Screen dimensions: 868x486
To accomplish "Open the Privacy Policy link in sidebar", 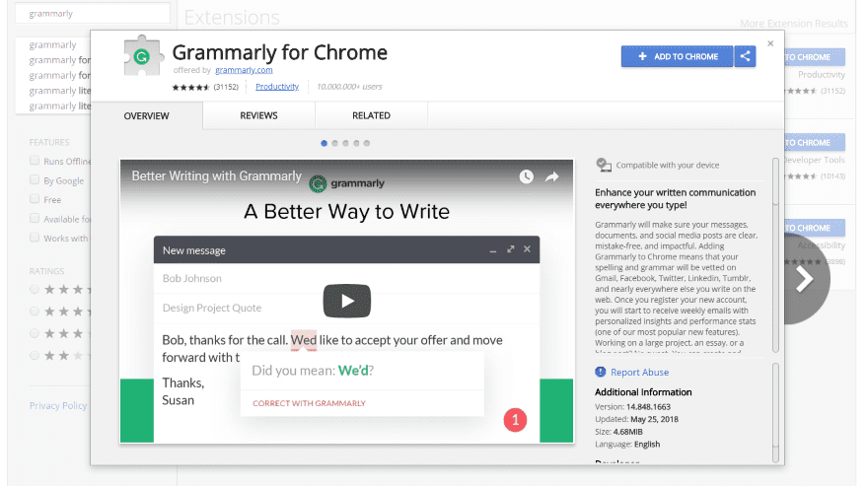I will tap(58, 406).
